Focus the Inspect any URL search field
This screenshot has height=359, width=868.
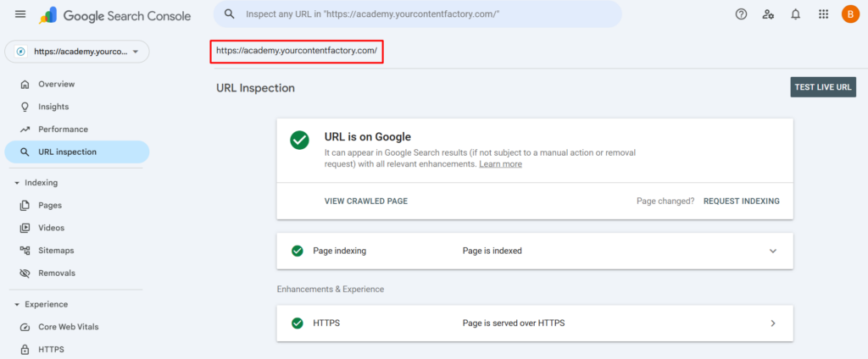[x=424, y=14]
